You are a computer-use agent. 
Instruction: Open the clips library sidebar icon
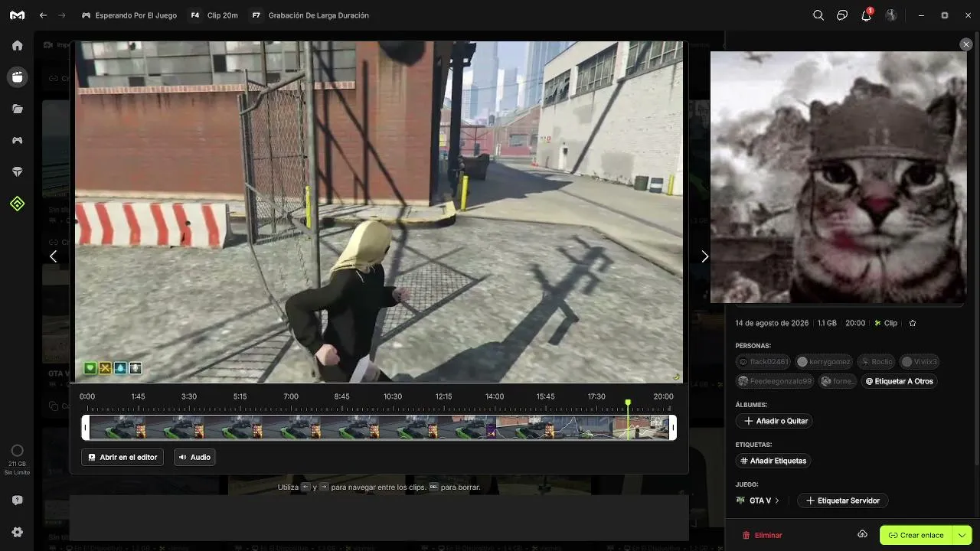coord(17,77)
